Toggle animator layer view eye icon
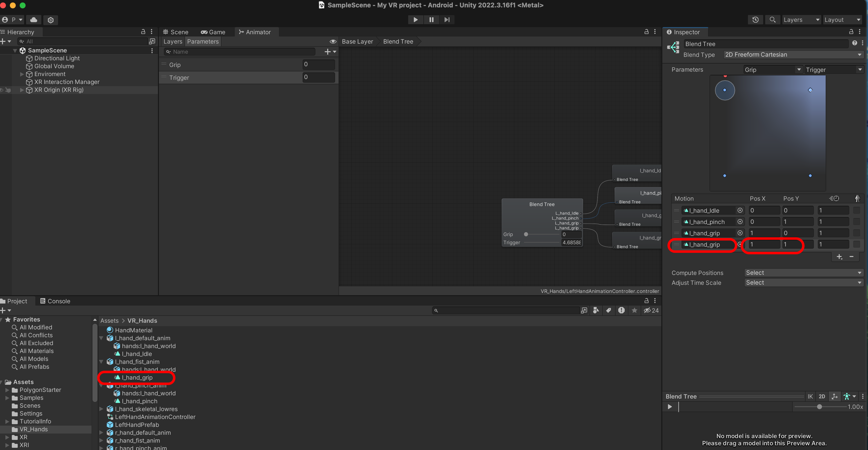This screenshot has width=868, height=450. [x=333, y=41]
